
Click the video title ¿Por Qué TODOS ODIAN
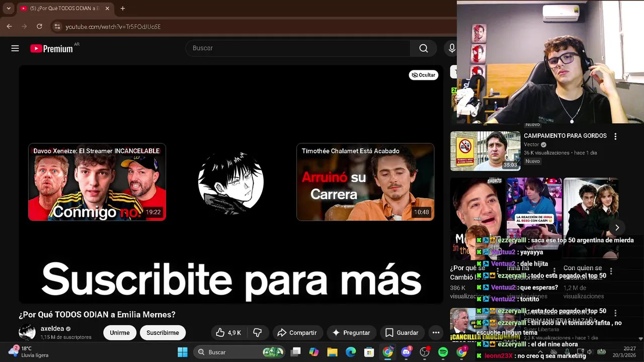pos(97,315)
